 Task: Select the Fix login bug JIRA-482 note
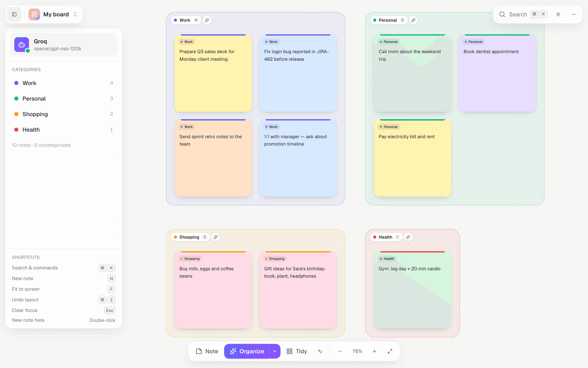click(x=298, y=73)
